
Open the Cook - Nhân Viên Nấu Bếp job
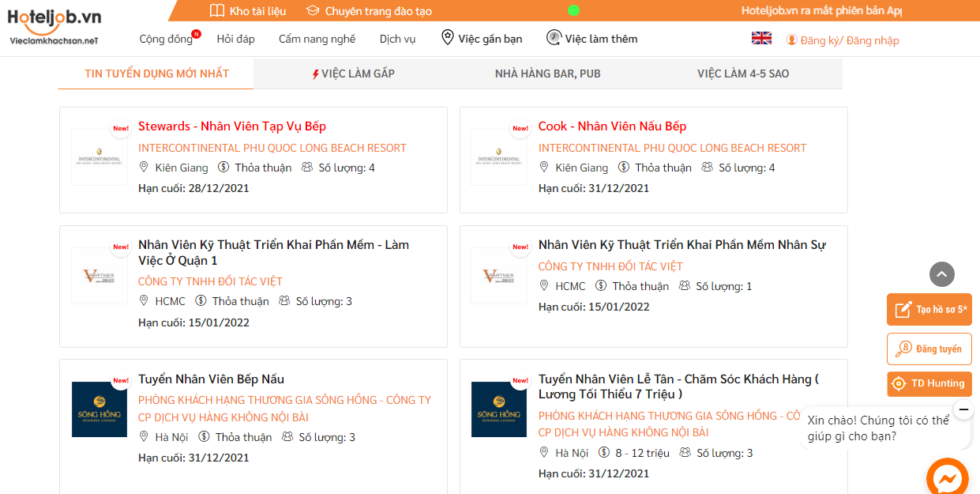point(612,126)
